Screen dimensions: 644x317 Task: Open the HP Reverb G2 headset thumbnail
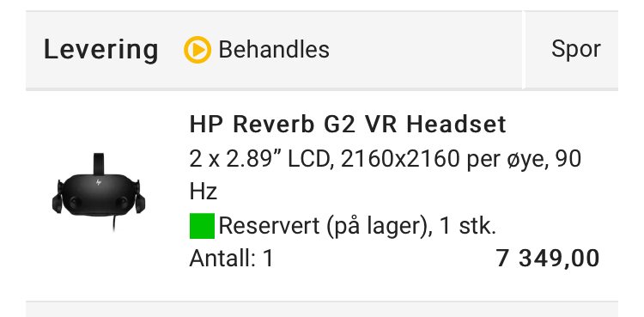pyautogui.click(x=99, y=190)
